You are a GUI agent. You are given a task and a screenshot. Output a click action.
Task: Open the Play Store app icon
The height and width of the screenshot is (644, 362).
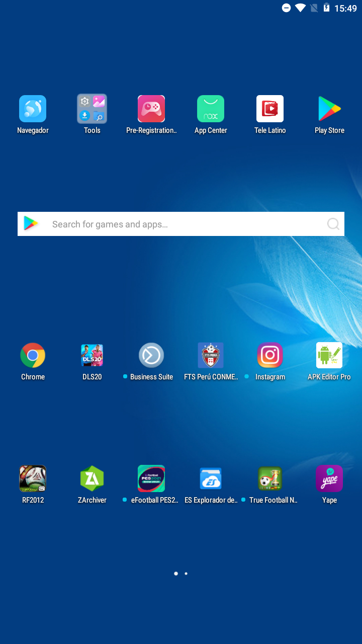(x=329, y=109)
